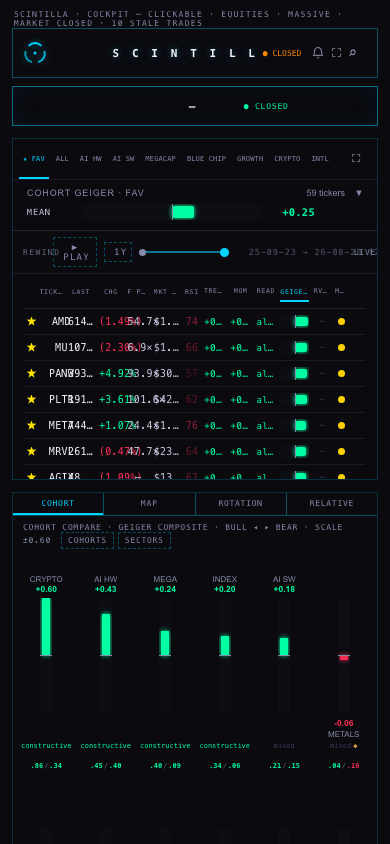Image resolution: width=390 pixels, height=844 pixels.
Task: Expand the 59 tickers dropdown arrow
Action: point(359,193)
